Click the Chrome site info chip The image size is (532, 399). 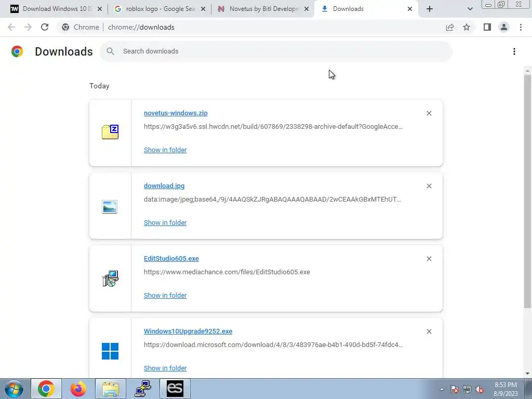point(82,27)
